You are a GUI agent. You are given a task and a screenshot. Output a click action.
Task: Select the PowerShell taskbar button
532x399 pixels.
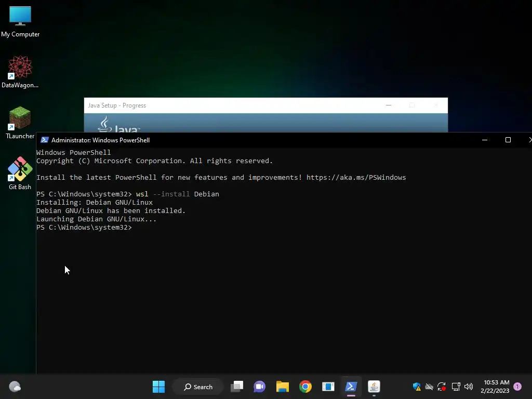point(351,387)
